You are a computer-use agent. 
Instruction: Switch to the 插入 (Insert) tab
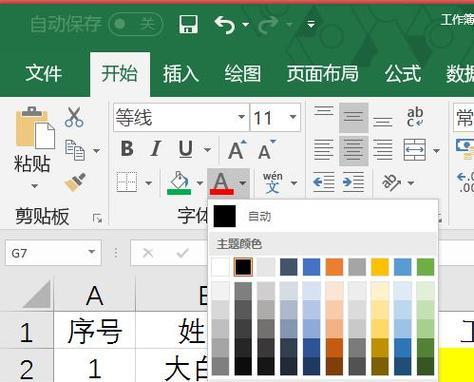(181, 73)
